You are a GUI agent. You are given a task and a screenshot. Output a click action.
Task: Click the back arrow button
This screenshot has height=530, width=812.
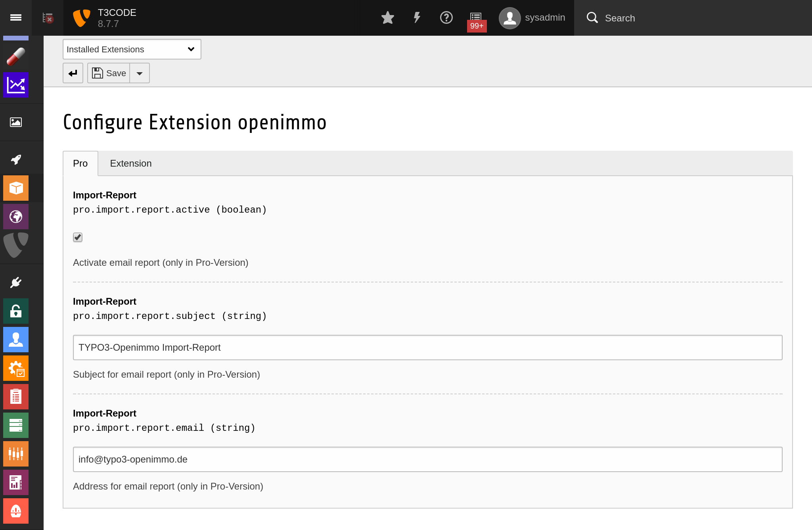pyautogui.click(x=73, y=73)
